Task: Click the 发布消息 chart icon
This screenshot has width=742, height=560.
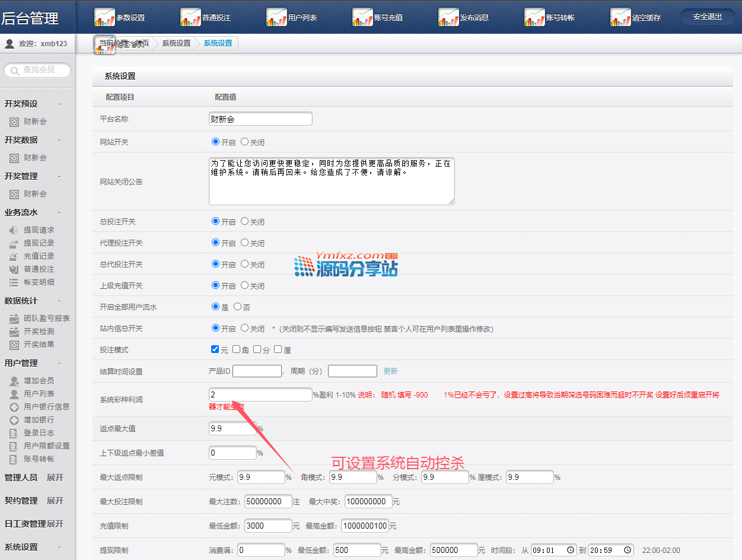Action: tap(448, 17)
